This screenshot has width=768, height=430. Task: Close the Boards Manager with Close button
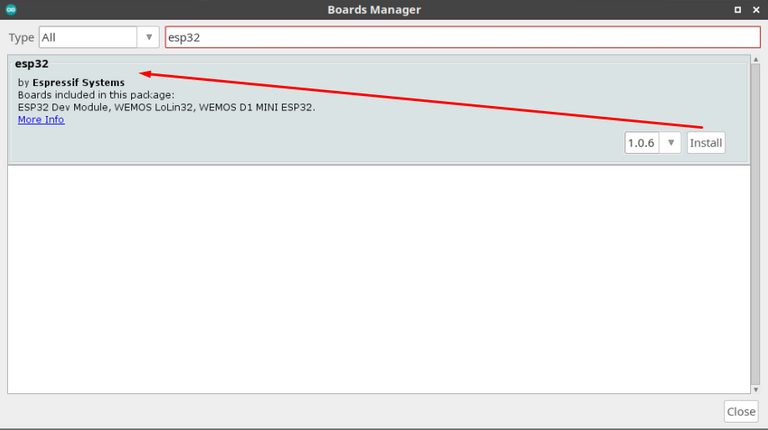point(741,411)
